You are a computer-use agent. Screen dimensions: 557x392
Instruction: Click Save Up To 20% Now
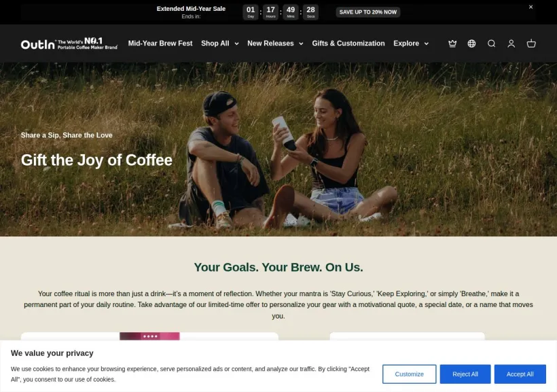[367, 12]
